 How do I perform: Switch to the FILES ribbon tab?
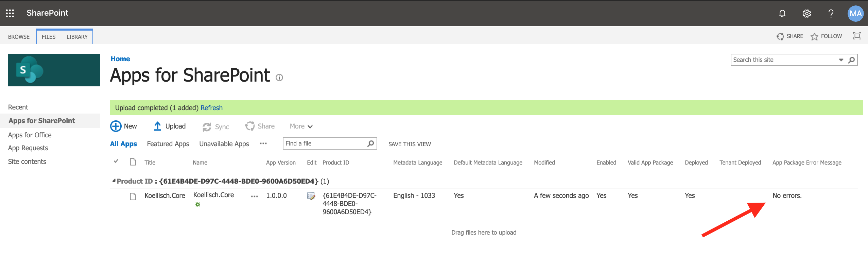(49, 37)
